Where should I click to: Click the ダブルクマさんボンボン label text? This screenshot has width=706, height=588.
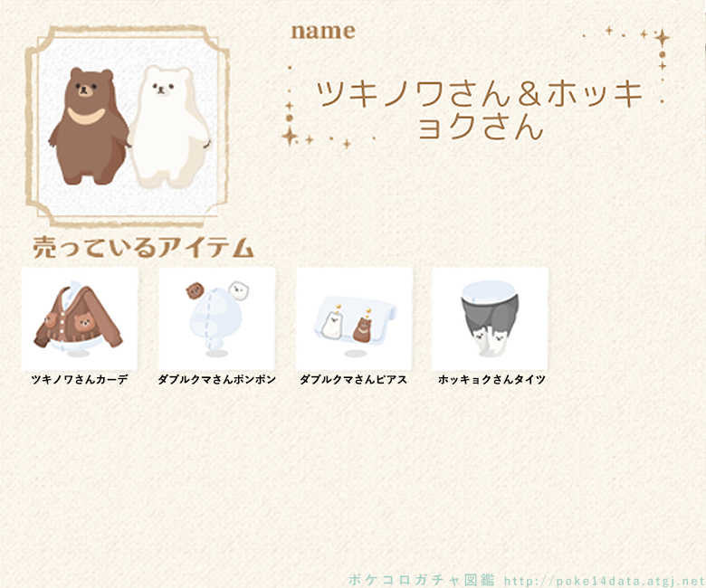(x=216, y=379)
